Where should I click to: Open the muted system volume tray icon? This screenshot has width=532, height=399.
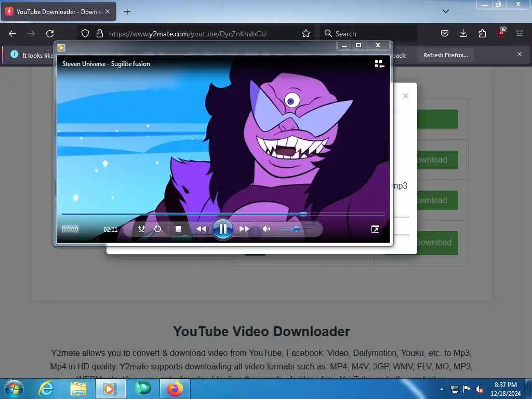480,390
